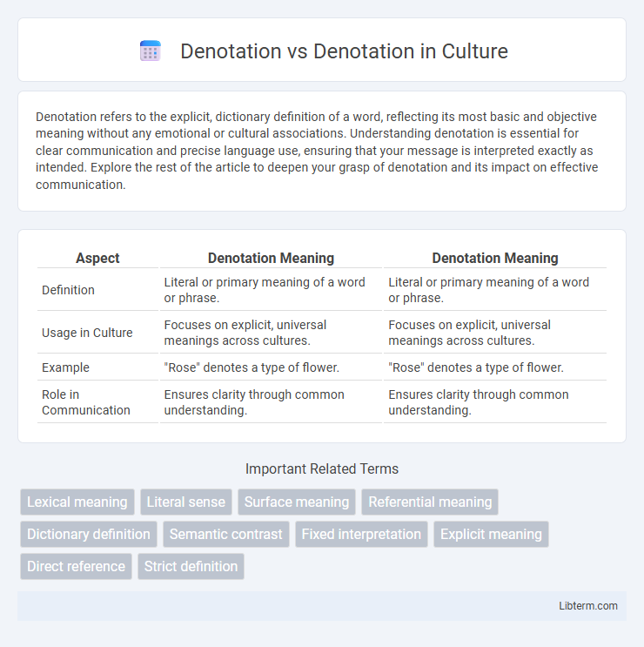Click the intro paragraph about denotation
Image resolution: width=644 pixels, height=647 pixels.
pos(317,151)
